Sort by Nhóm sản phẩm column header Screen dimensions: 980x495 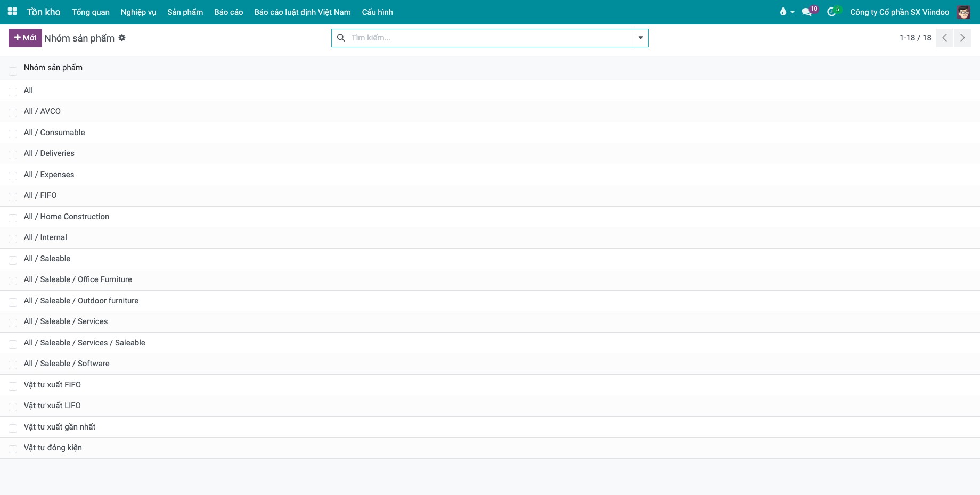tap(53, 68)
